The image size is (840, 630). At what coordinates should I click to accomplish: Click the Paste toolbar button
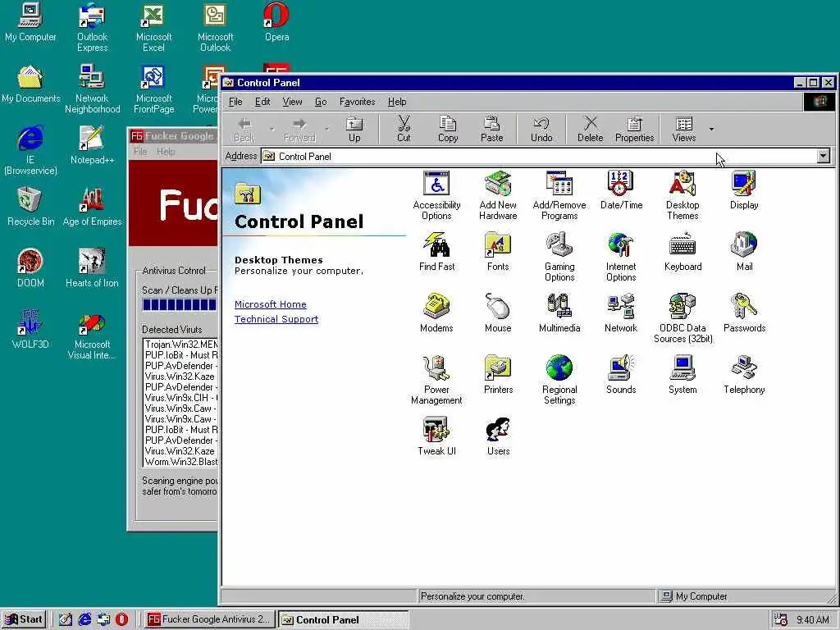[x=492, y=129]
